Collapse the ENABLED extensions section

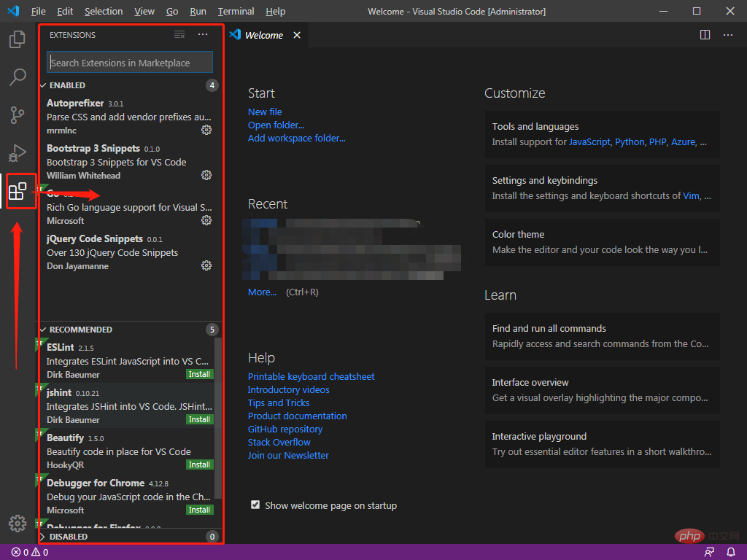43,85
